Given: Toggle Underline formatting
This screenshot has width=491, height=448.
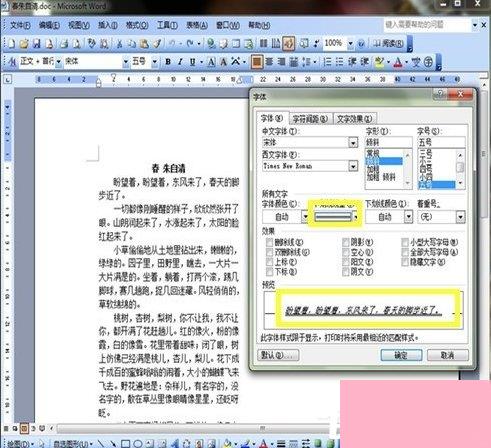Looking at the screenshot, I should [x=192, y=62].
